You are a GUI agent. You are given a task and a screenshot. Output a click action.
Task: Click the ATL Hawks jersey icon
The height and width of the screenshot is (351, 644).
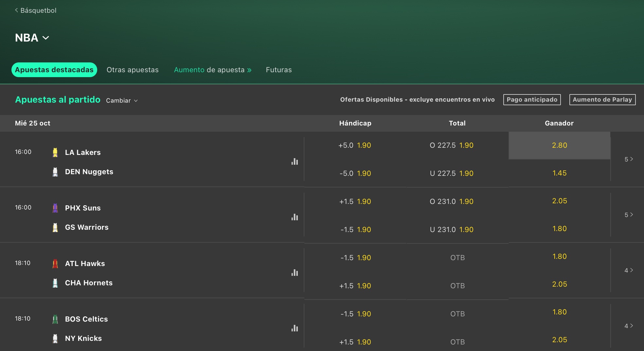pyautogui.click(x=55, y=263)
